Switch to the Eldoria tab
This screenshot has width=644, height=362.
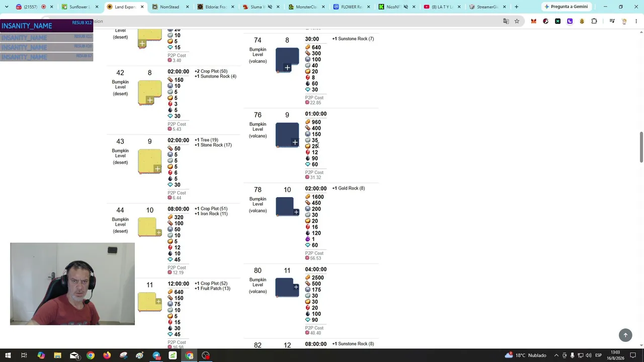[215, 7]
